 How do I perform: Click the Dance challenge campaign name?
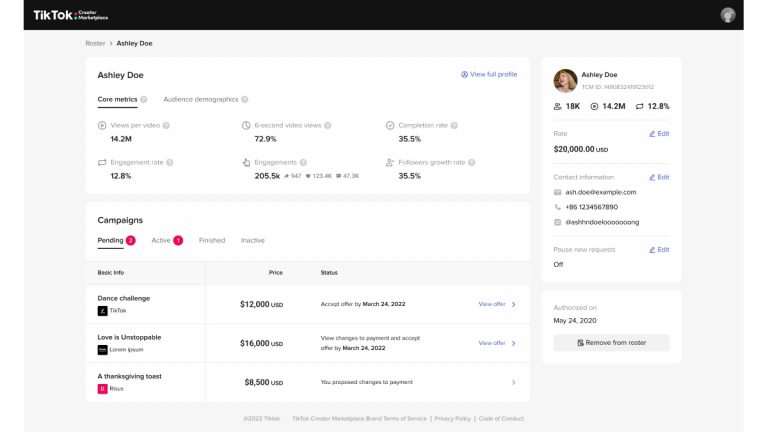coord(123,298)
